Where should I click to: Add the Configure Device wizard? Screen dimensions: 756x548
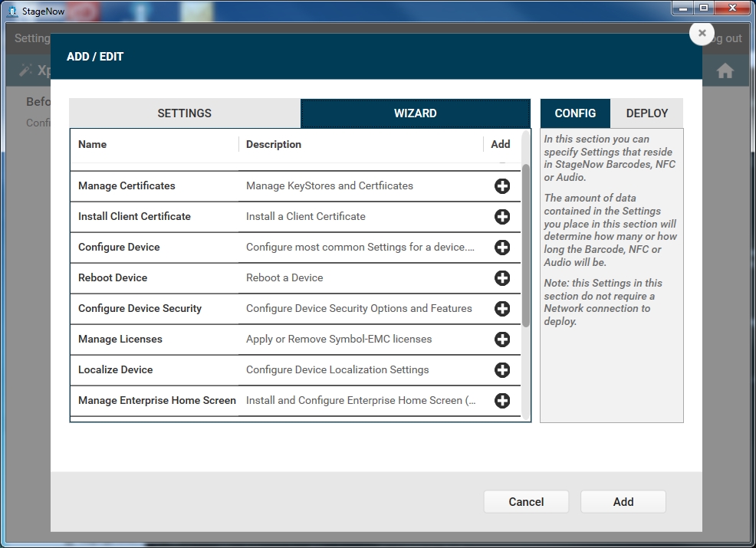pos(502,248)
